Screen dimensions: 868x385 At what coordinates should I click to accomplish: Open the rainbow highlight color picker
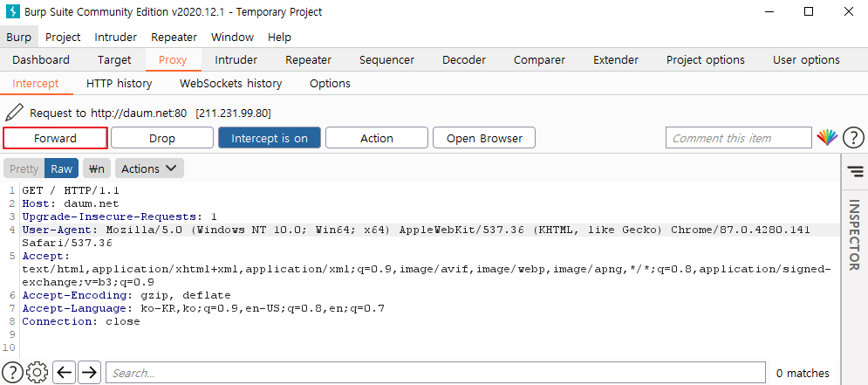[x=827, y=137]
